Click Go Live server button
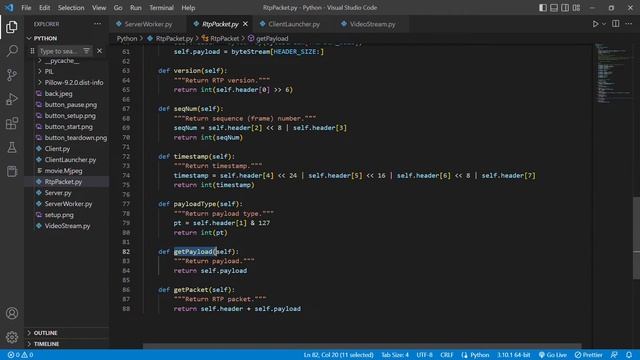The width and height of the screenshot is (640, 360). (553, 355)
